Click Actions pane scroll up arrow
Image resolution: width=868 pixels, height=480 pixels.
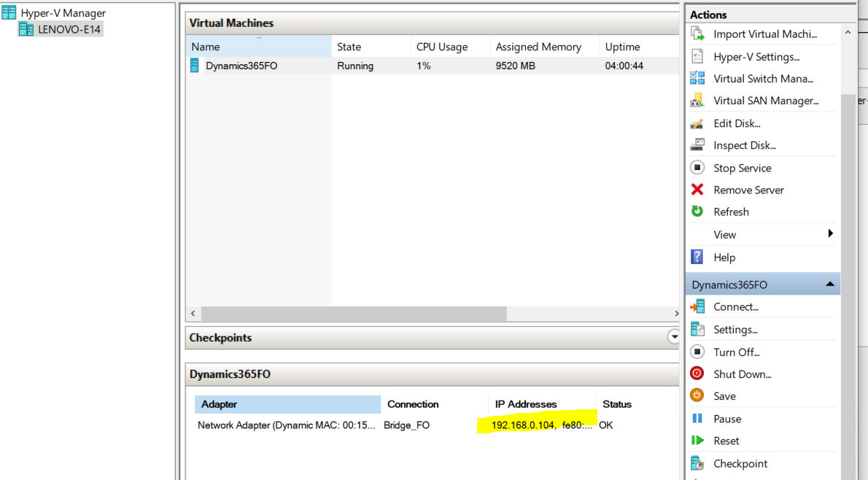[848, 33]
